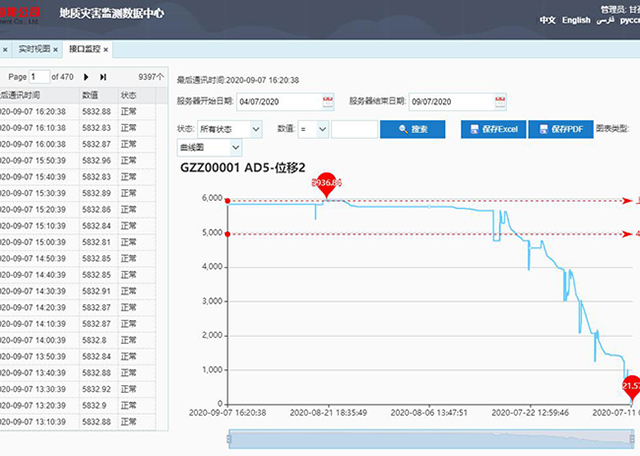Switch to the 实时视图 tab

34,49
